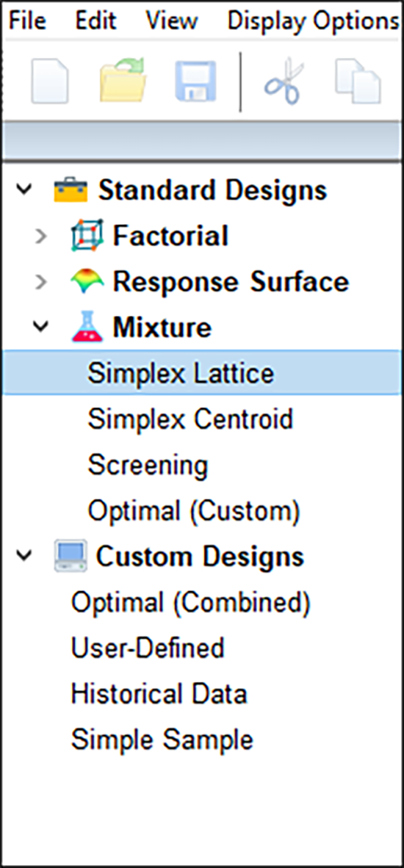The width and height of the screenshot is (404, 868).
Task: Collapse the Mixture node
Action: pos(40,327)
